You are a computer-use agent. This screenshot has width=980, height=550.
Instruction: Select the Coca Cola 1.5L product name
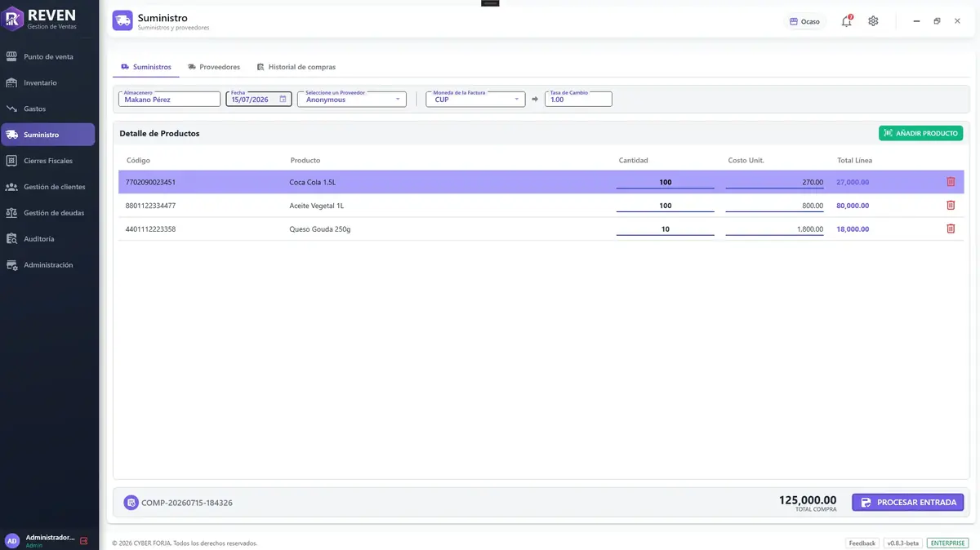(x=312, y=182)
